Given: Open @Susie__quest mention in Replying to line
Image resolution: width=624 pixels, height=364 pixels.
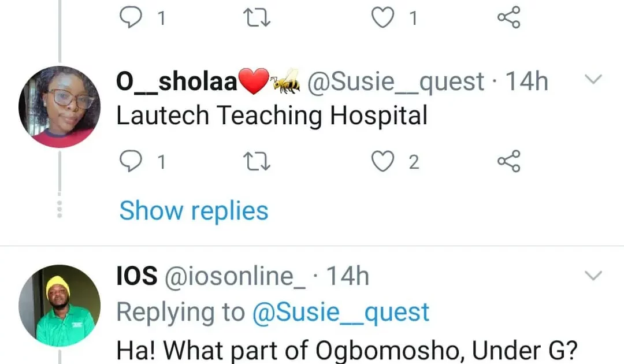Looking at the screenshot, I should coord(341,312).
